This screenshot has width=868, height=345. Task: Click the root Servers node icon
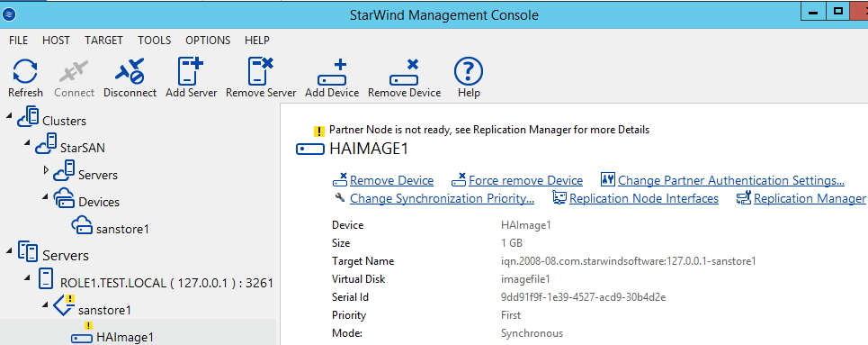tap(28, 252)
